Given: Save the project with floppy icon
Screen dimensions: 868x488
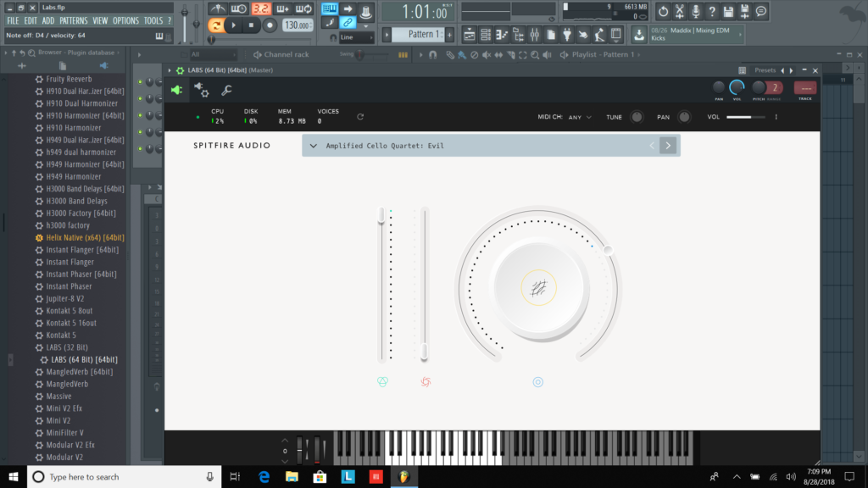Looking at the screenshot, I should pos(728,10).
